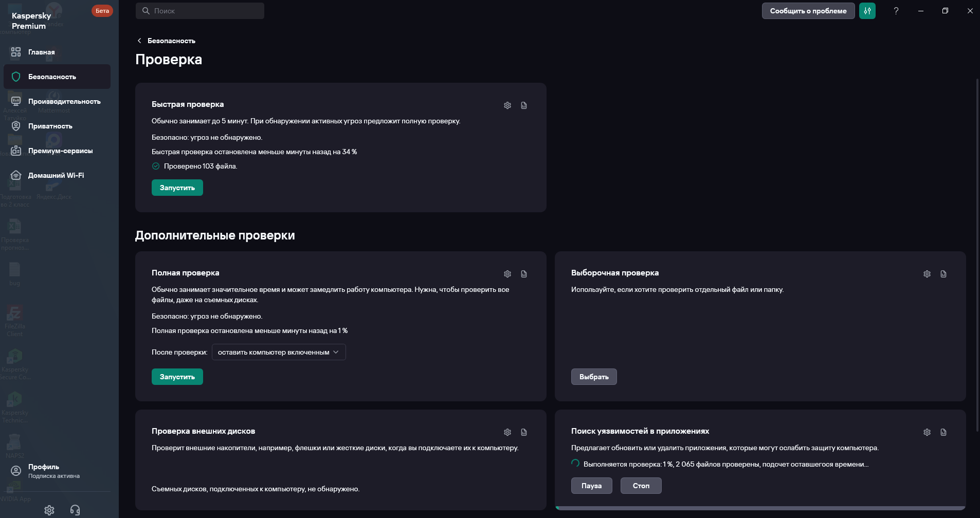The height and width of the screenshot is (518, 980).
Task: Expand the 'После проверки' dropdown
Action: pos(279,352)
